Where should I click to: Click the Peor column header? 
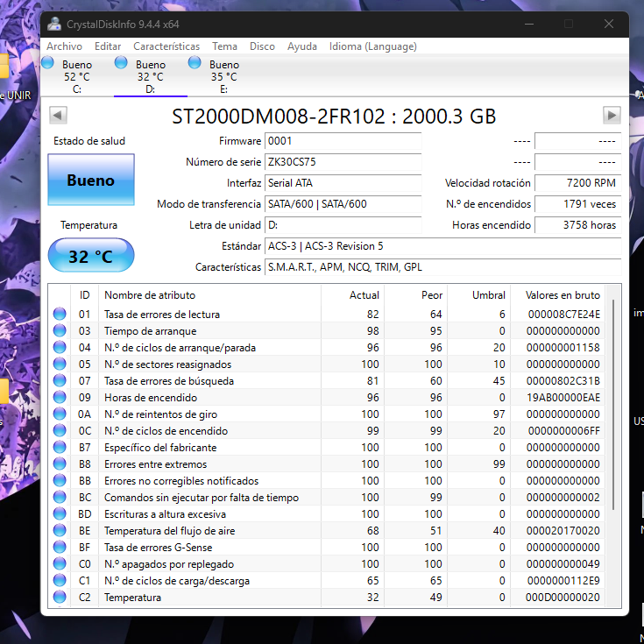pyautogui.click(x=415, y=295)
